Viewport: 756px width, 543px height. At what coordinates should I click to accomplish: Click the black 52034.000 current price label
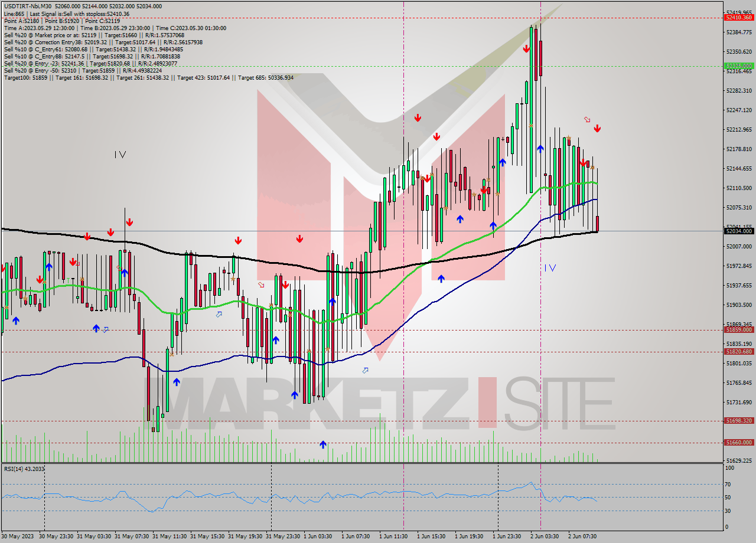(739, 231)
